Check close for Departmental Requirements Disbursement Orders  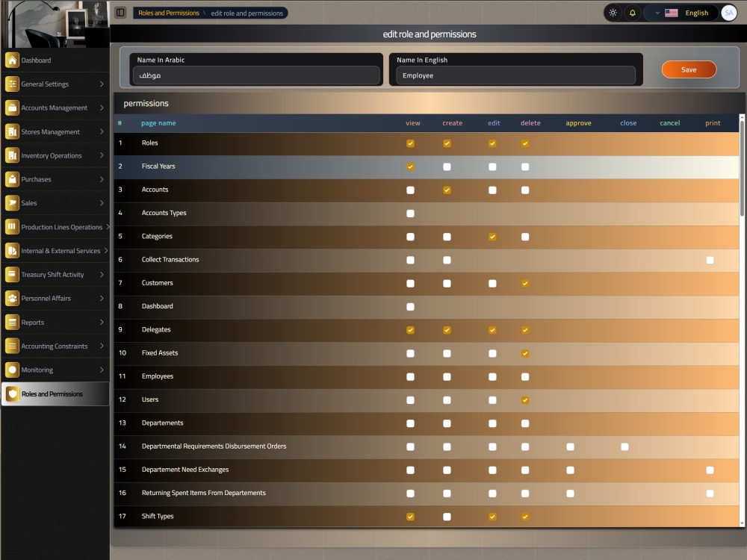[x=624, y=447]
